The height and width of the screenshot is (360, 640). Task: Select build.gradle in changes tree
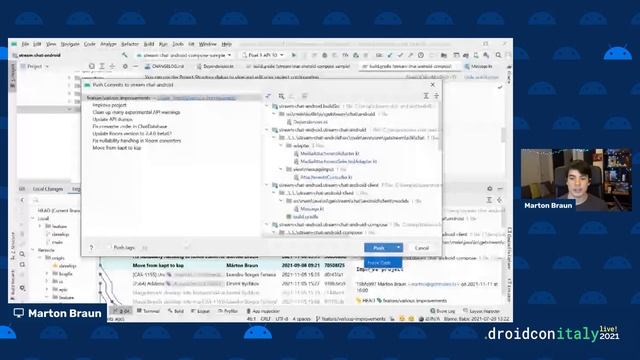pyautogui.click(x=305, y=217)
